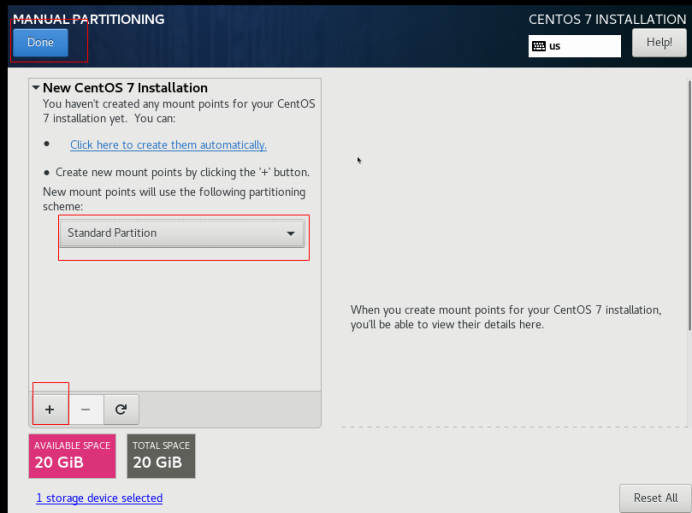The image size is (692, 513).
Task: Click the 'When you create mount points' message
Action: pyautogui.click(x=506, y=317)
